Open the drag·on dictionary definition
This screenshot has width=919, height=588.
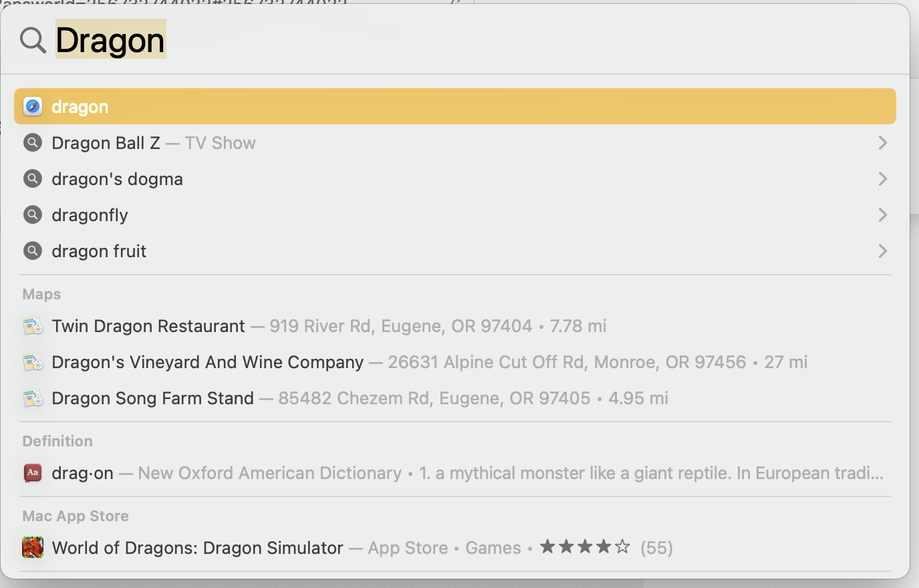point(455,473)
